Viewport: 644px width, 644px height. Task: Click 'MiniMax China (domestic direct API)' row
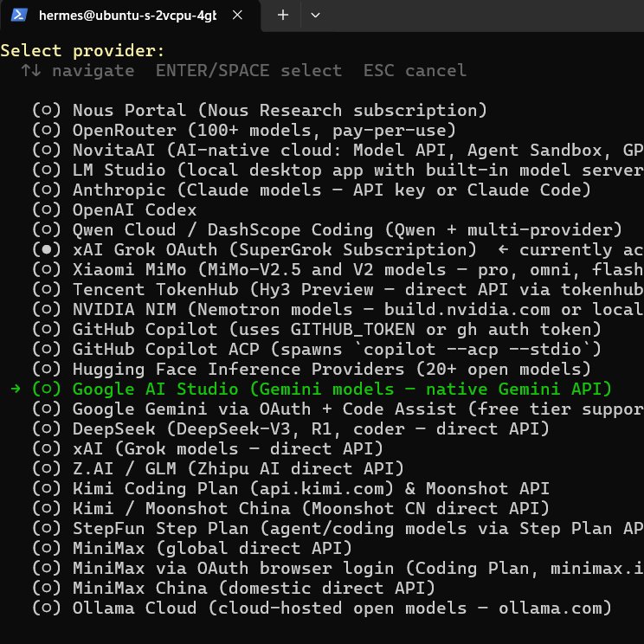point(254,588)
